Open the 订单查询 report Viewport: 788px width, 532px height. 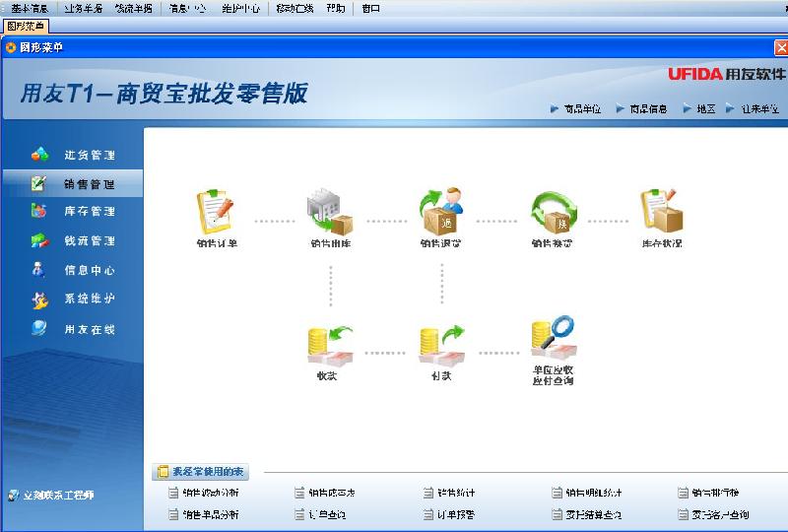[x=327, y=514]
